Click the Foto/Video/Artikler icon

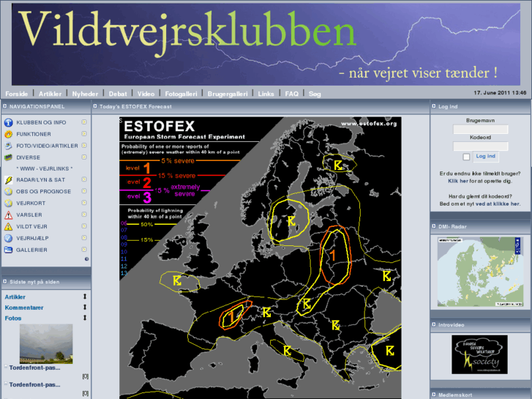pos(9,146)
